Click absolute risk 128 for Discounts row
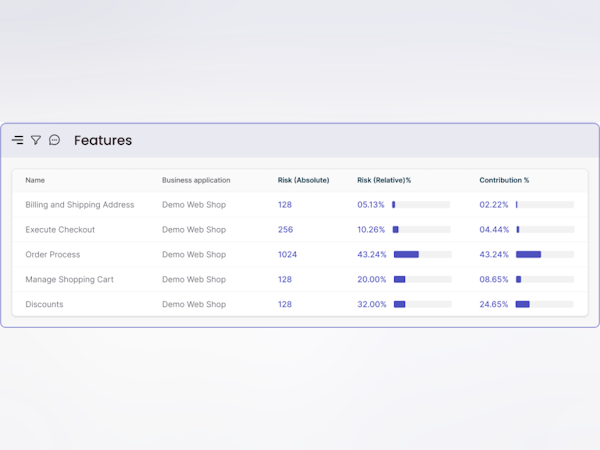 click(x=285, y=304)
